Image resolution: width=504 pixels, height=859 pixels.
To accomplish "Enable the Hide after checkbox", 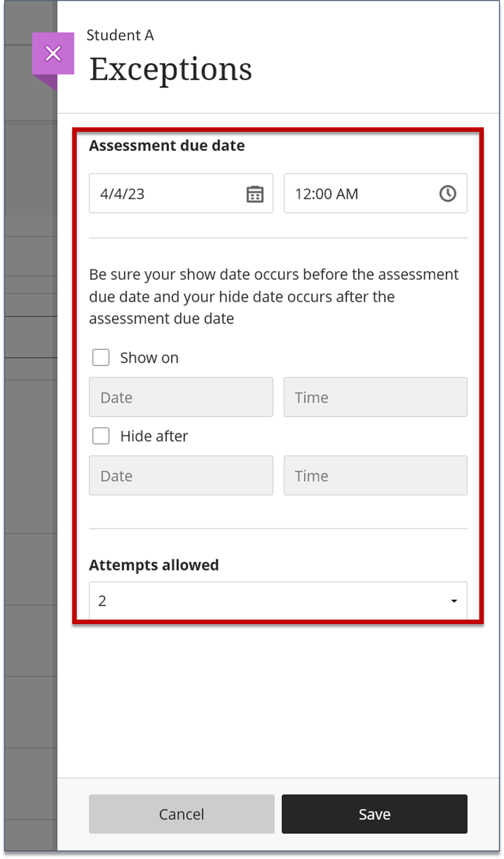I will [x=101, y=436].
